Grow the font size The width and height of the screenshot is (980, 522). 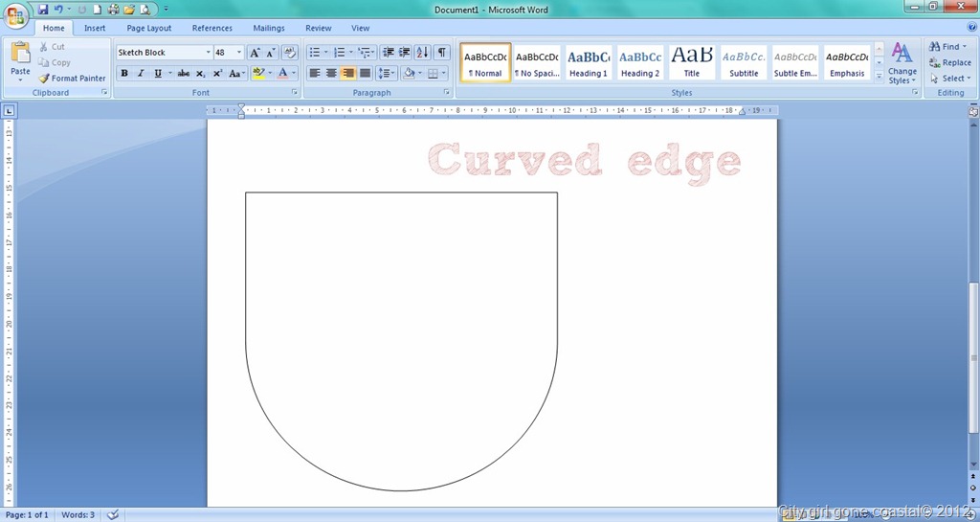click(255, 53)
